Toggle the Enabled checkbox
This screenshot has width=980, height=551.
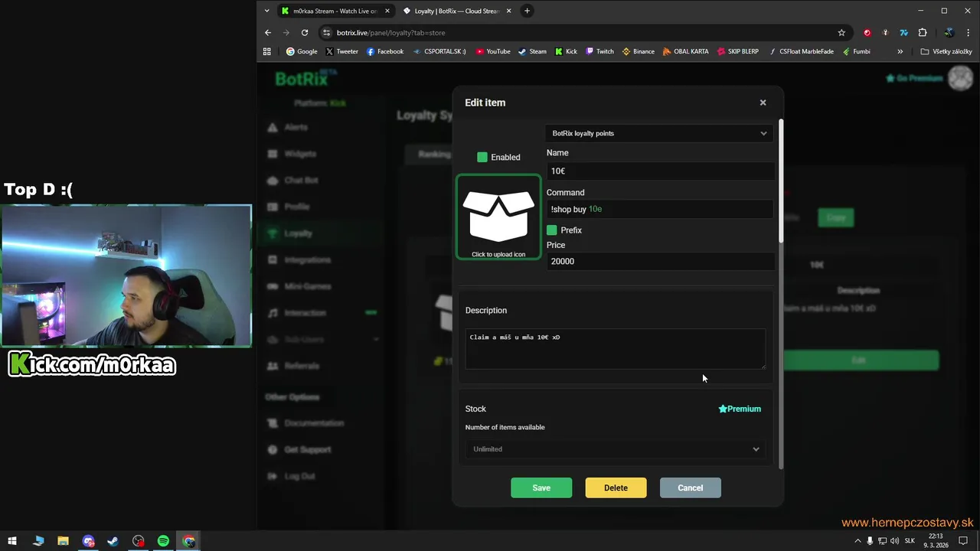point(482,157)
